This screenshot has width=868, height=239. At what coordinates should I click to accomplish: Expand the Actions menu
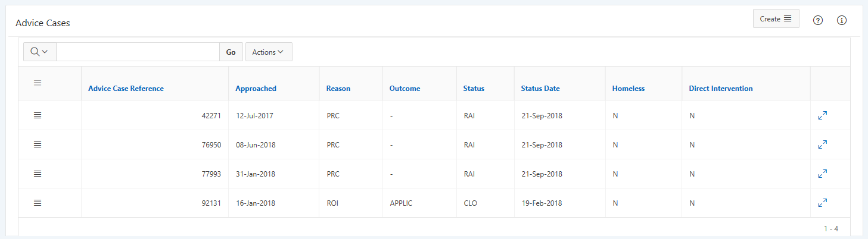269,52
